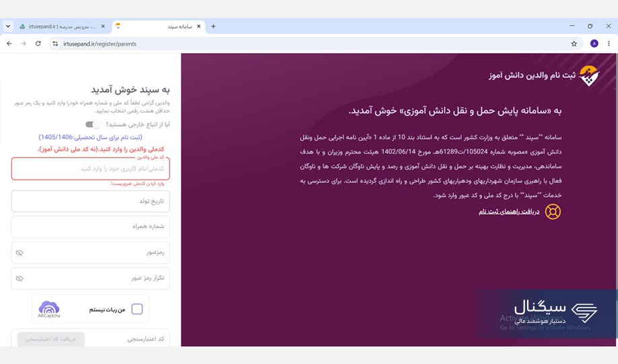Click the address bar URL
Image resolution: width=618 pixels, height=364 pixels.
click(100, 44)
